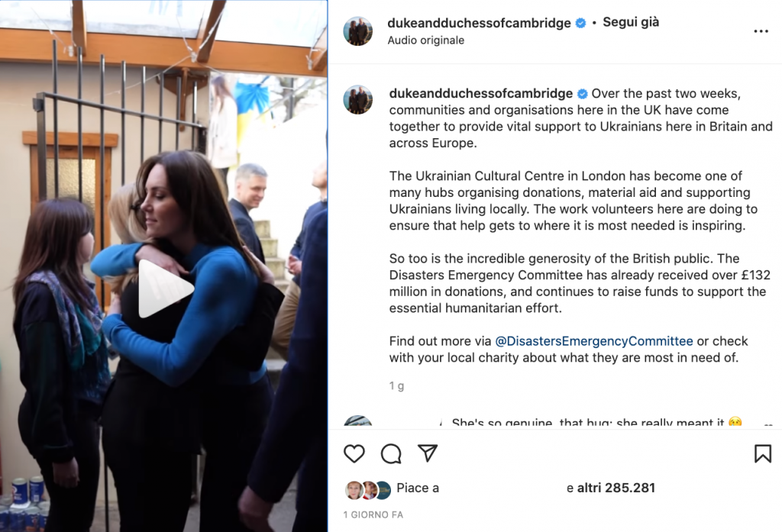Play the video with the play button
Image resolution: width=782 pixels, height=532 pixels.
click(x=165, y=289)
